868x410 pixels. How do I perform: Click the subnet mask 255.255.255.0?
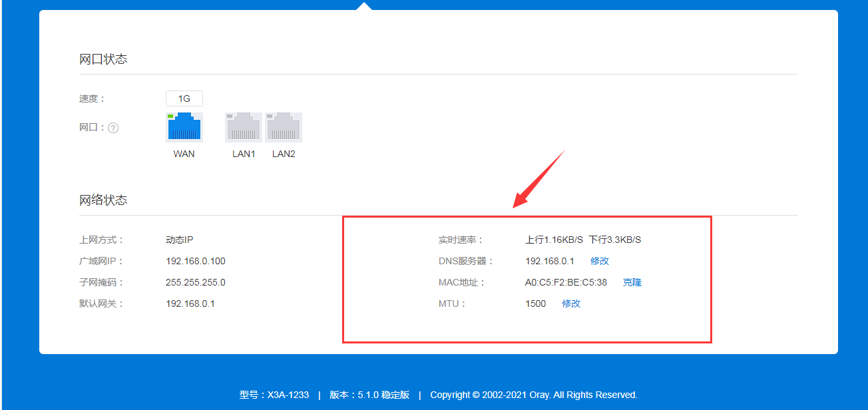tap(195, 282)
